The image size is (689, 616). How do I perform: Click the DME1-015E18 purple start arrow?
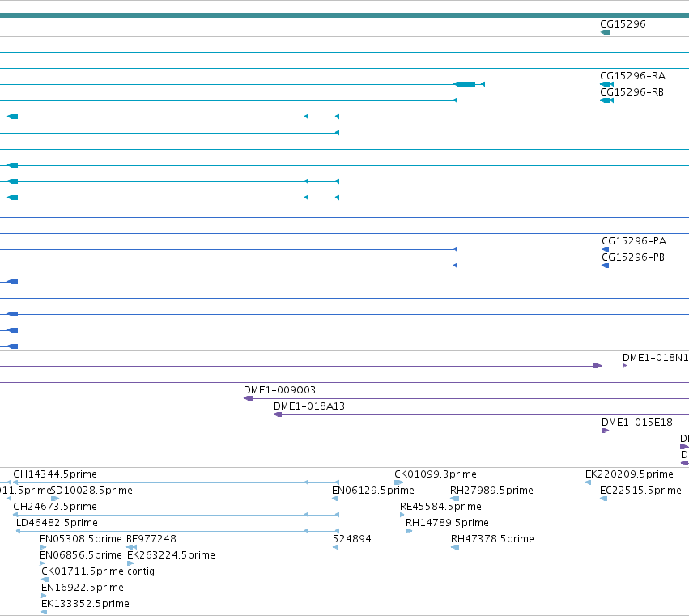click(605, 431)
